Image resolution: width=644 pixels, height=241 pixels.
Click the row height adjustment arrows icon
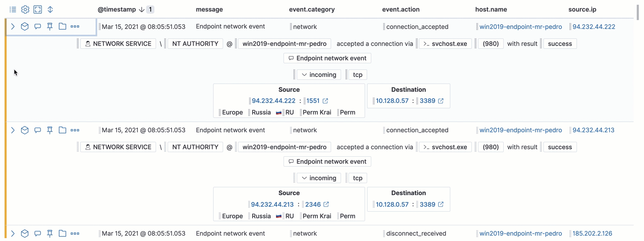tap(50, 9)
